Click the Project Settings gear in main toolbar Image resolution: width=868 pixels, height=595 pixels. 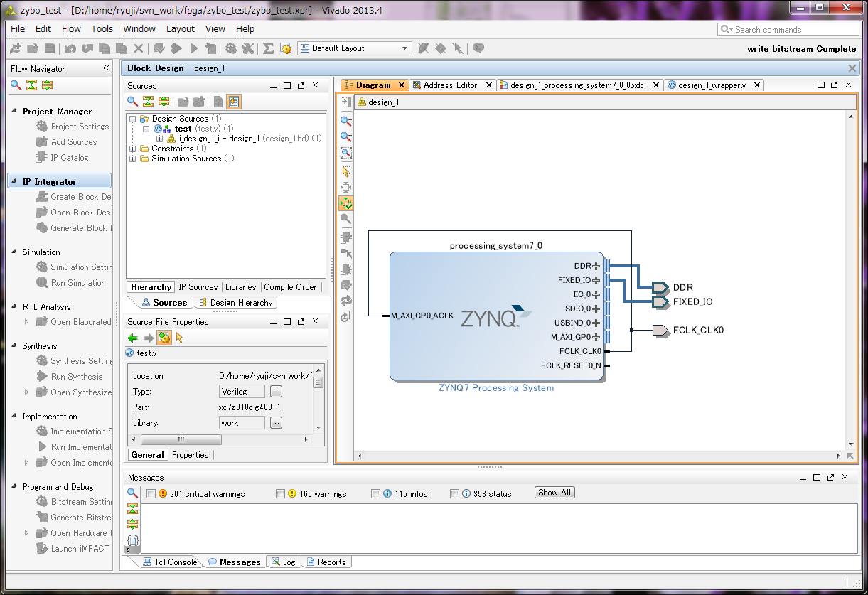click(231, 48)
